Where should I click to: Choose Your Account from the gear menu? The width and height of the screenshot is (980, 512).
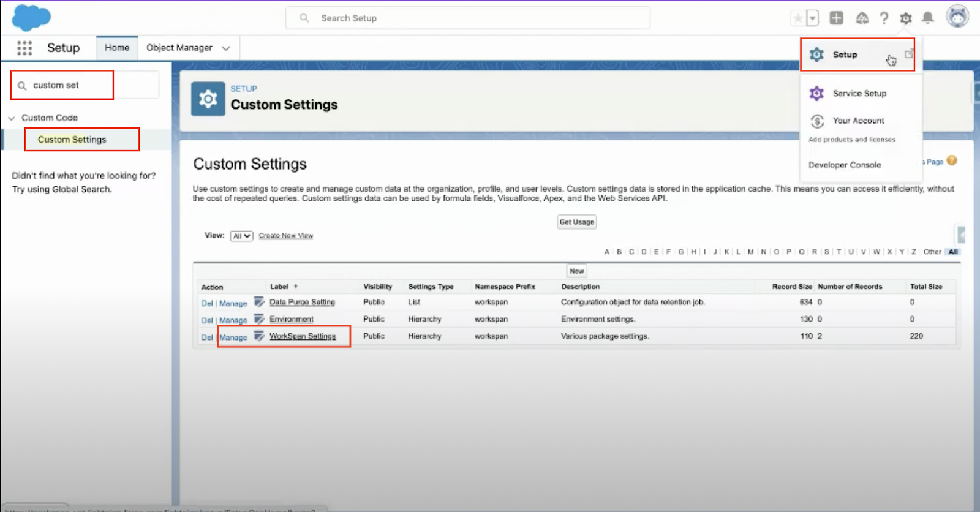[x=858, y=121]
